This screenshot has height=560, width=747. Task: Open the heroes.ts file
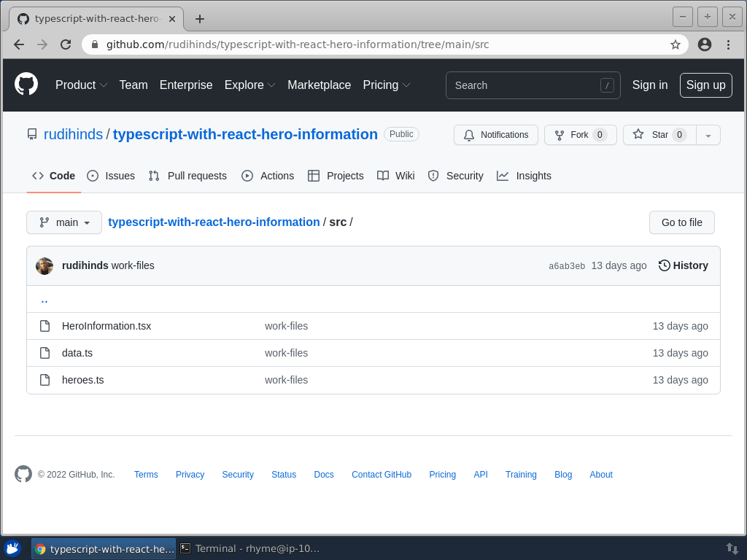click(83, 380)
